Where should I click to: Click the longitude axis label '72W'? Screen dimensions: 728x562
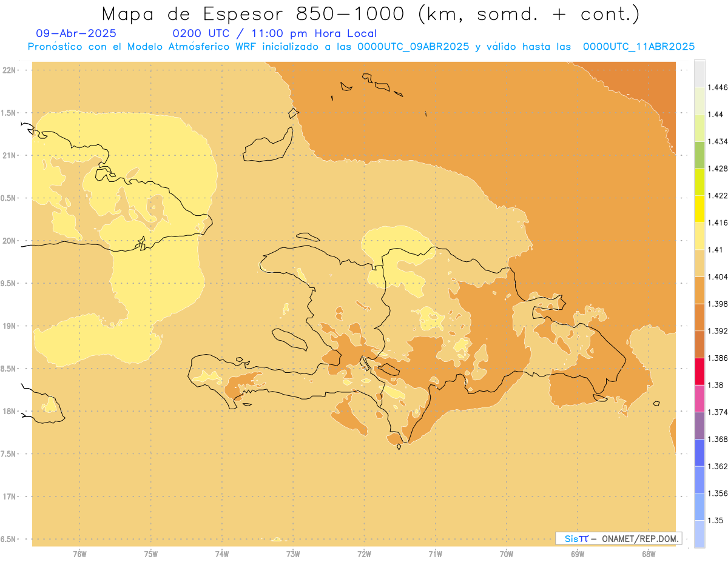tap(364, 554)
